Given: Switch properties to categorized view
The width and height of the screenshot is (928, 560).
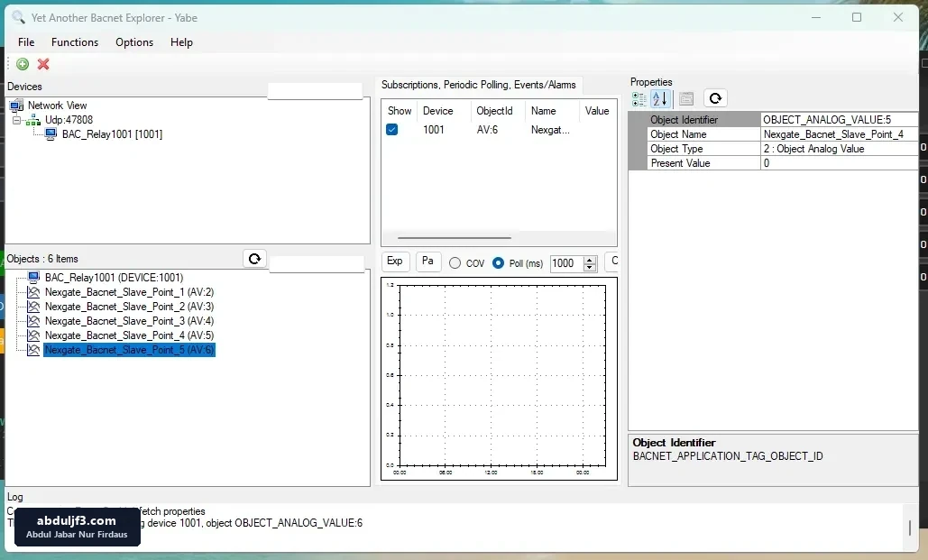Looking at the screenshot, I should point(639,99).
